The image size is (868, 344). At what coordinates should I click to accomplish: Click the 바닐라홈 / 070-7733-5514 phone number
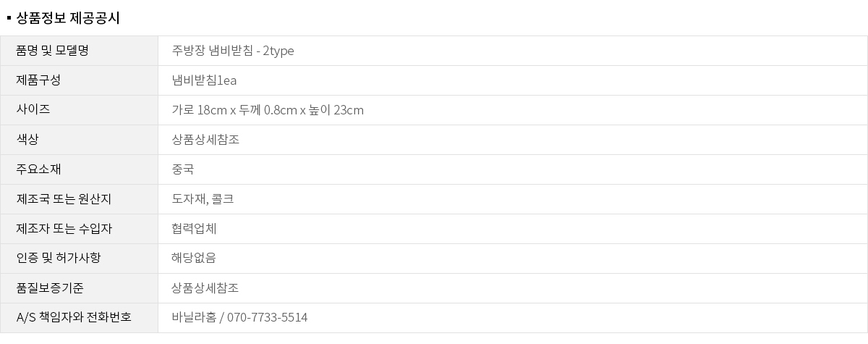tap(239, 318)
